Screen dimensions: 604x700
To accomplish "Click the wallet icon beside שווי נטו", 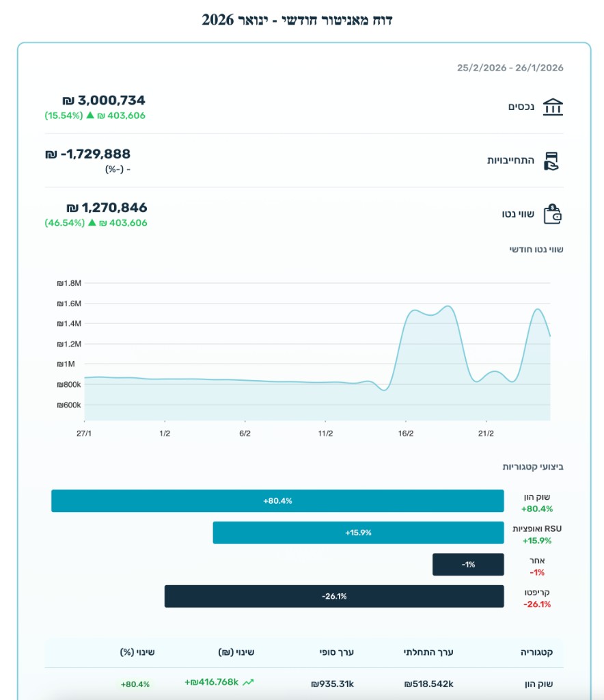I will pyautogui.click(x=552, y=214).
